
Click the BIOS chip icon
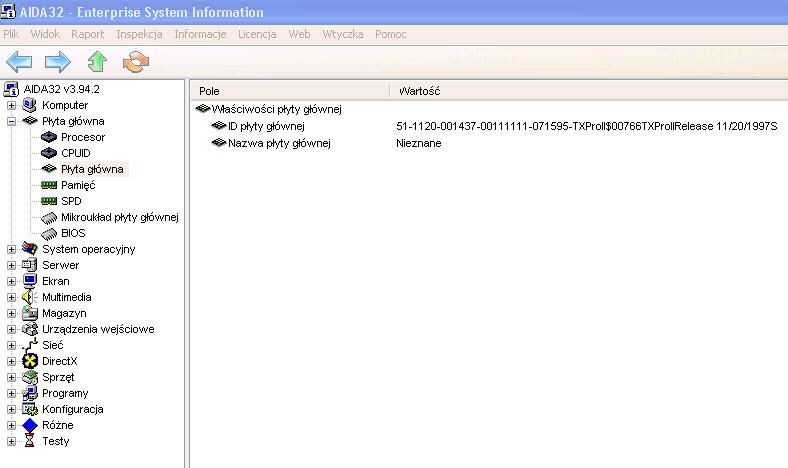[49, 234]
